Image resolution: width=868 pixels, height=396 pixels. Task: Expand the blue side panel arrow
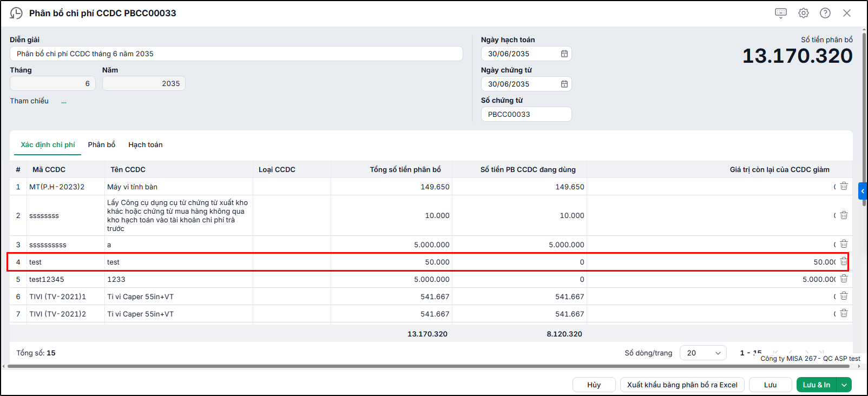tap(863, 191)
